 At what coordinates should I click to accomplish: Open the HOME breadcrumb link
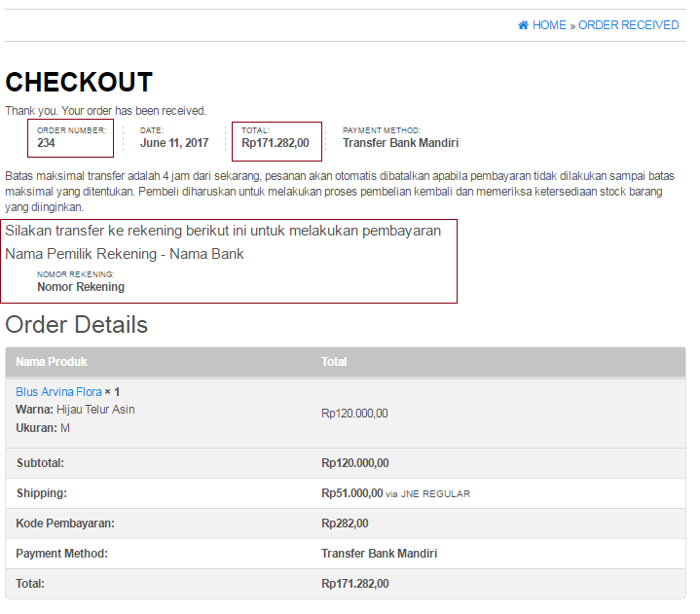coord(549,25)
